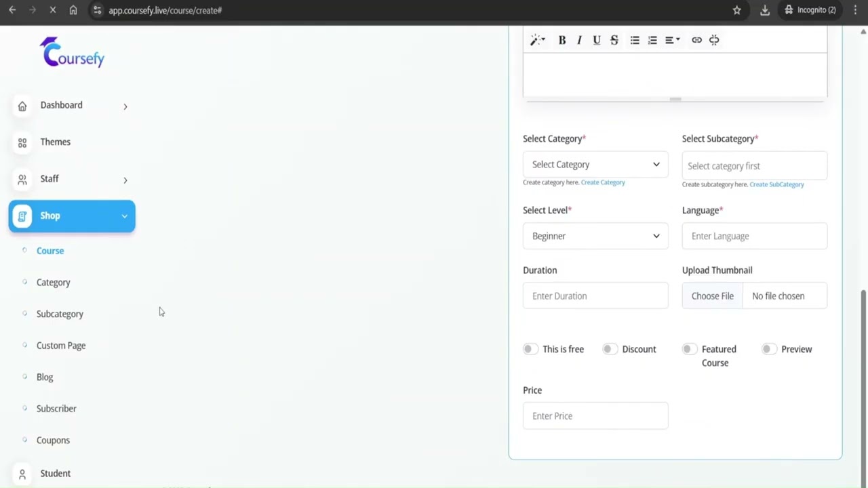Image resolution: width=868 pixels, height=488 pixels.
Task: Focus the Enter Price field
Action: coord(595,416)
